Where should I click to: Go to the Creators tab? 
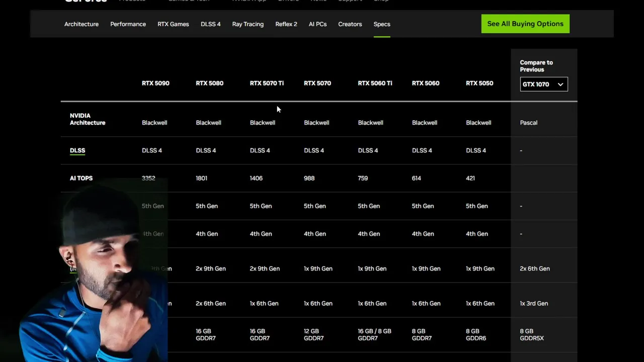(350, 24)
